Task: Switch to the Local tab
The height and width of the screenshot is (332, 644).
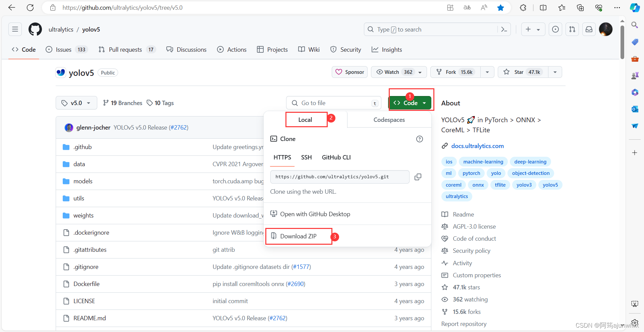Action: pos(305,120)
